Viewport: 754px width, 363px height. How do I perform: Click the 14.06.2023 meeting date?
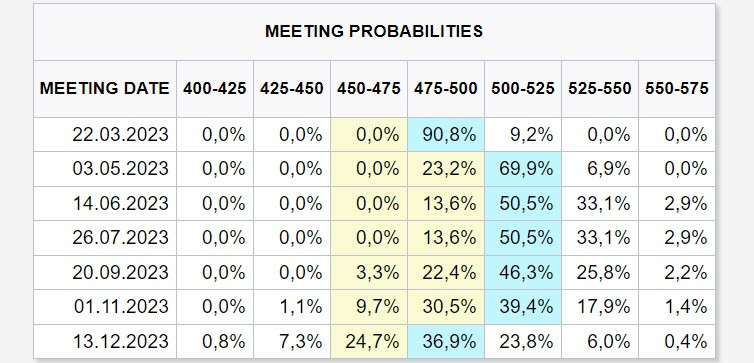point(120,204)
